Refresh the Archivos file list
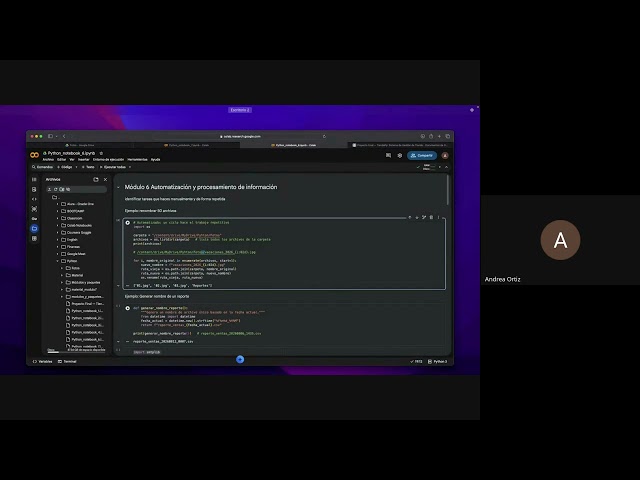Viewport: 640px width, 480px height. (x=56, y=189)
